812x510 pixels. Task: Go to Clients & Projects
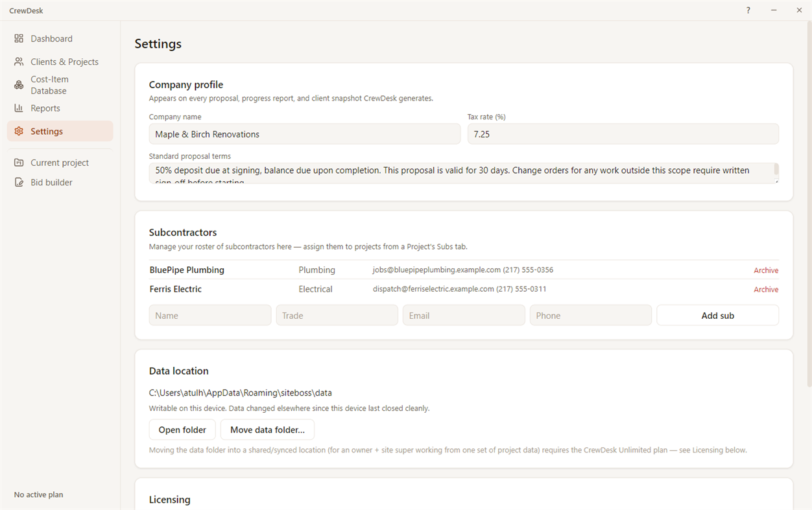(x=60, y=62)
